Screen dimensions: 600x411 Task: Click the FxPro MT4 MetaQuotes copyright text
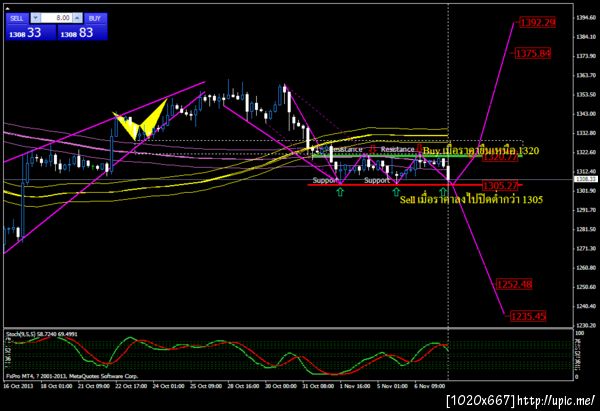coord(72,376)
